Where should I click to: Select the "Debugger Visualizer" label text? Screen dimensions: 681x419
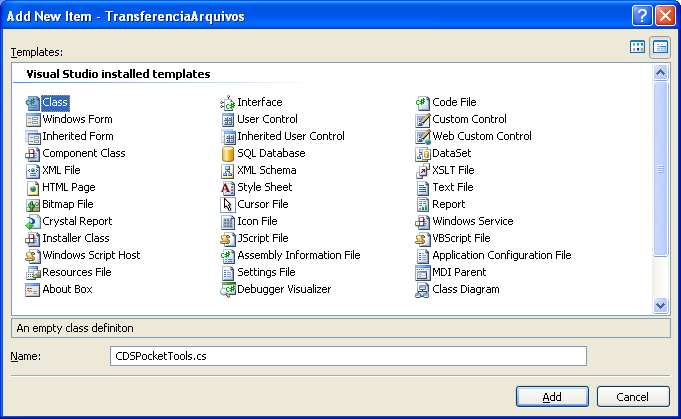(x=284, y=289)
